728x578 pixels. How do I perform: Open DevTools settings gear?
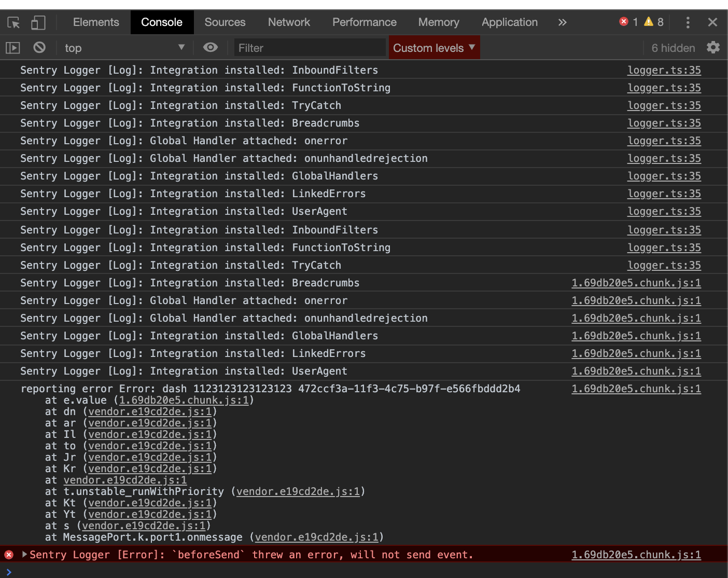tap(713, 47)
